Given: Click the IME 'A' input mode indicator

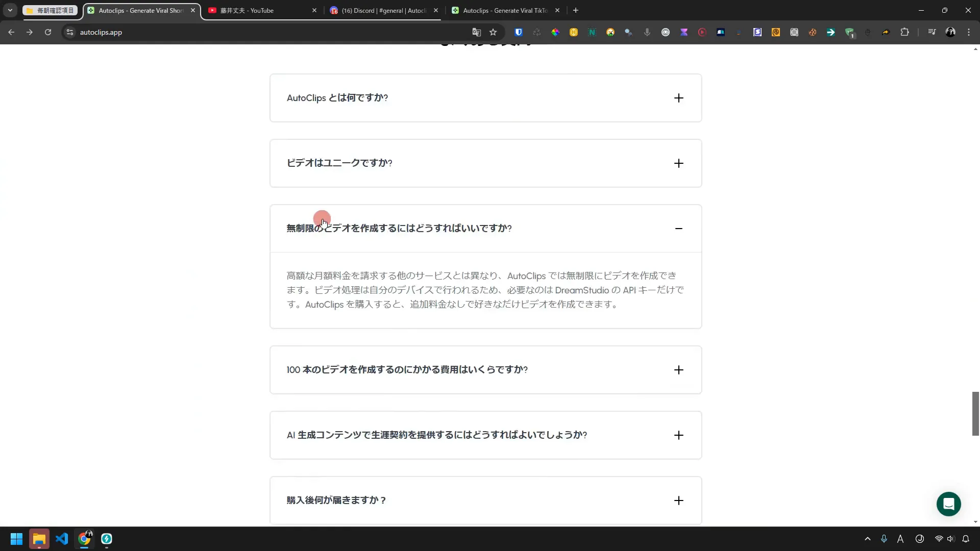Looking at the screenshot, I should 900,539.
